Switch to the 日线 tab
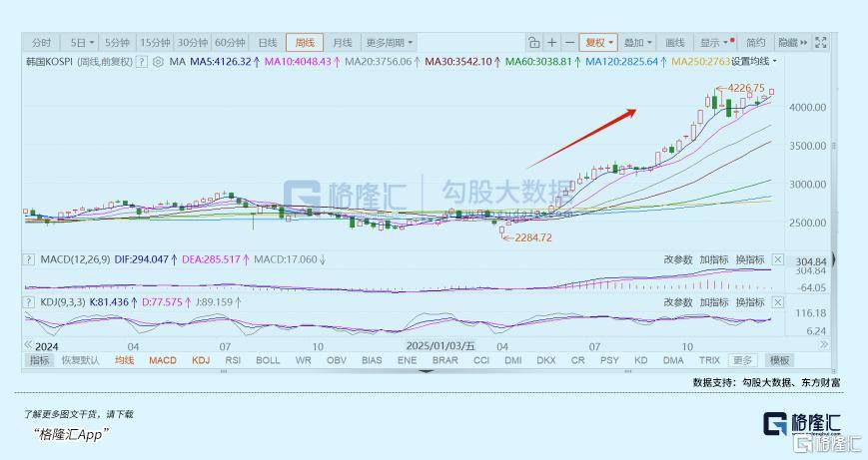This screenshot has width=868, height=460. pyautogui.click(x=268, y=43)
